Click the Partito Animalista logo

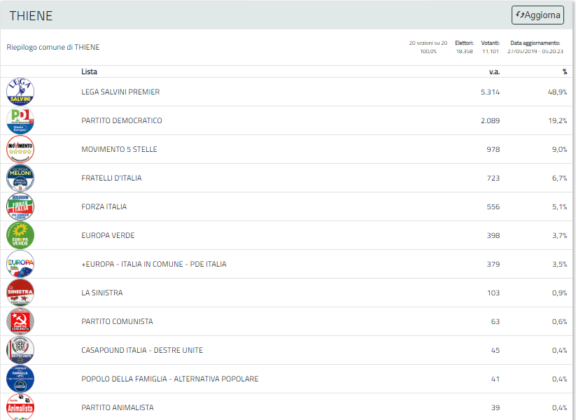pyautogui.click(x=20, y=407)
